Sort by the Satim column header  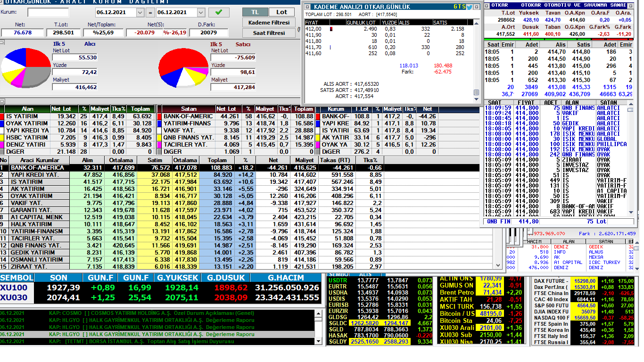(x=155, y=160)
